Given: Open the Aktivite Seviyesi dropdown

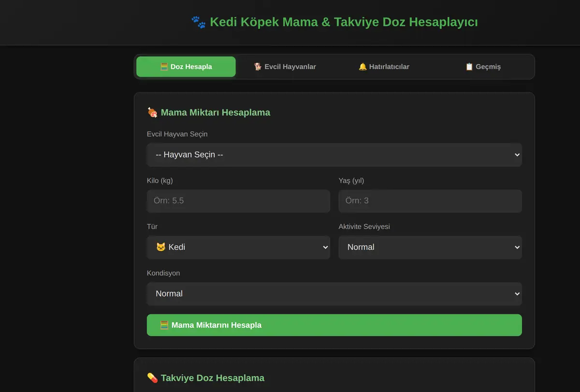Looking at the screenshot, I should [430, 247].
